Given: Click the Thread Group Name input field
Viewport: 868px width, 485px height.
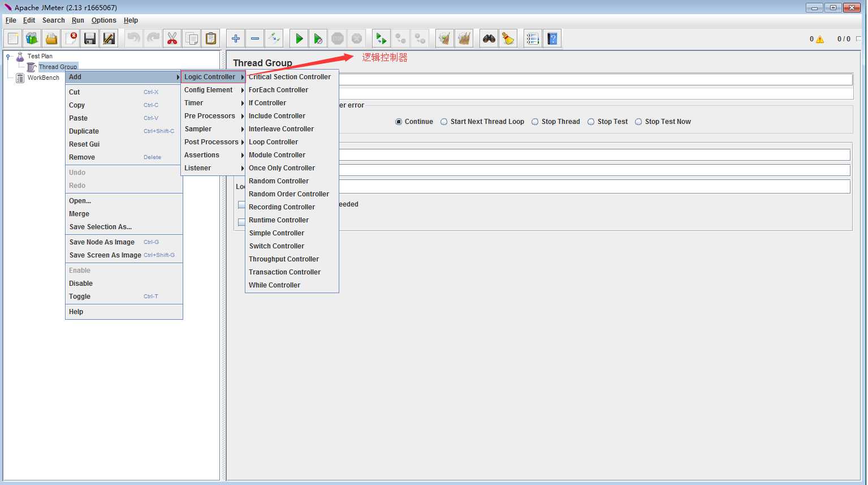Looking at the screenshot, I should click(x=595, y=79).
